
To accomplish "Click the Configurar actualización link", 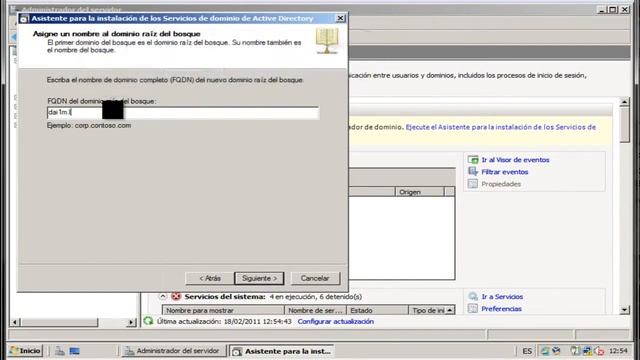I will click(336, 322).
